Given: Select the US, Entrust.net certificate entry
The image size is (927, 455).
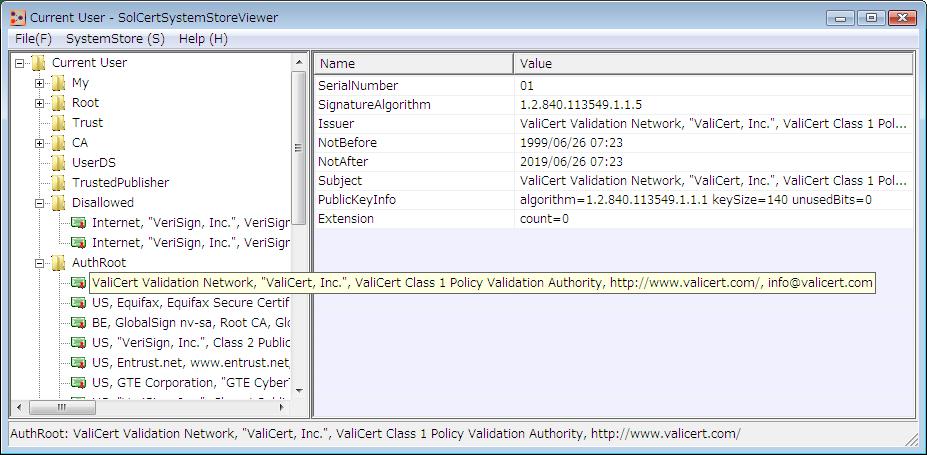Looking at the screenshot, I should (x=190, y=362).
